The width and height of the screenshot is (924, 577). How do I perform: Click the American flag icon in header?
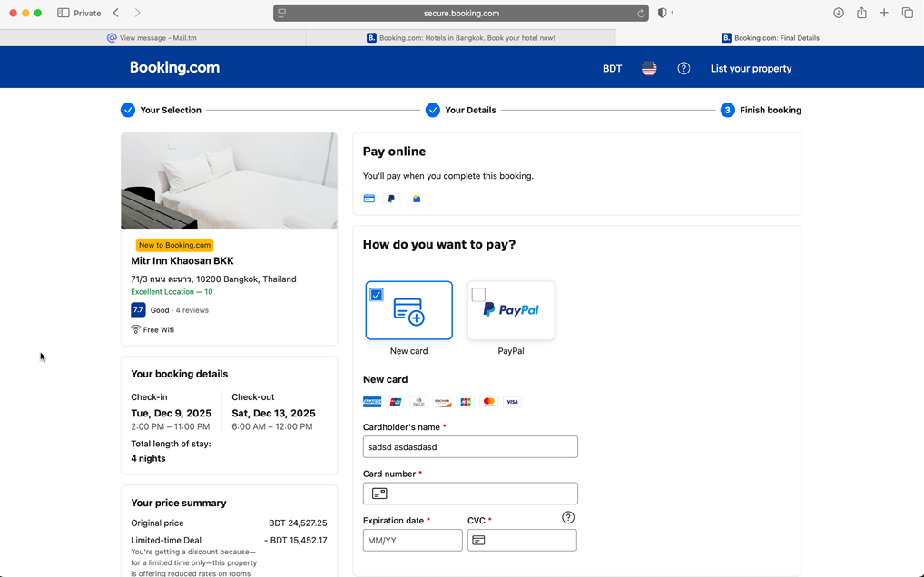[x=649, y=67]
